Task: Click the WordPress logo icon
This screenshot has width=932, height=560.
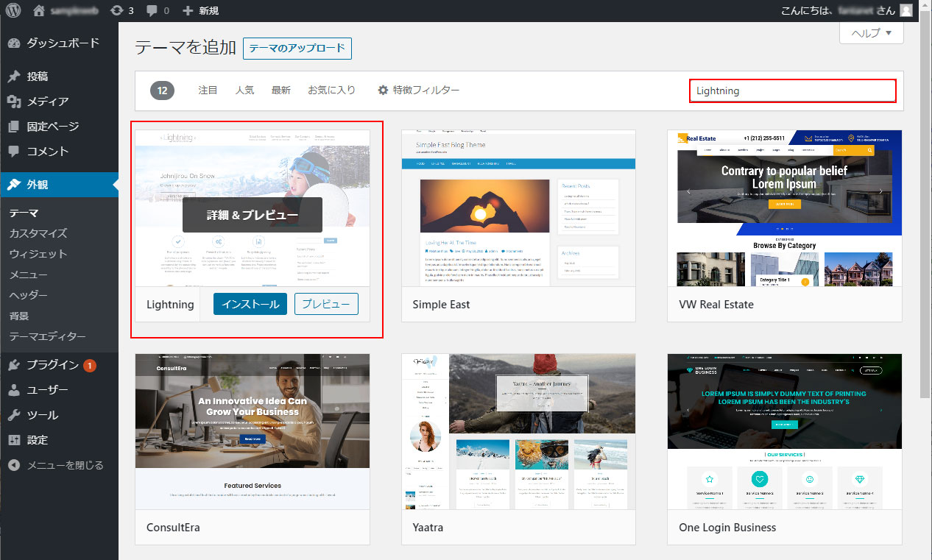Action: pyautogui.click(x=13, y=11)
